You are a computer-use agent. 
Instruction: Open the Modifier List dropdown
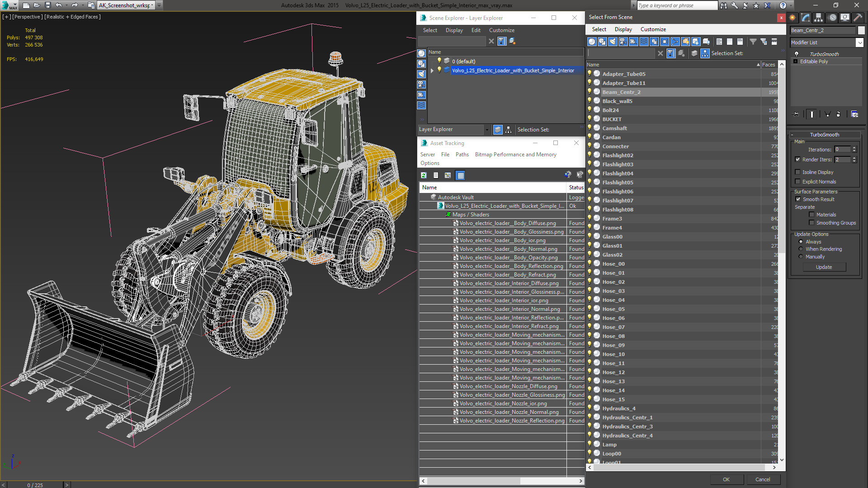pos(859,42)
